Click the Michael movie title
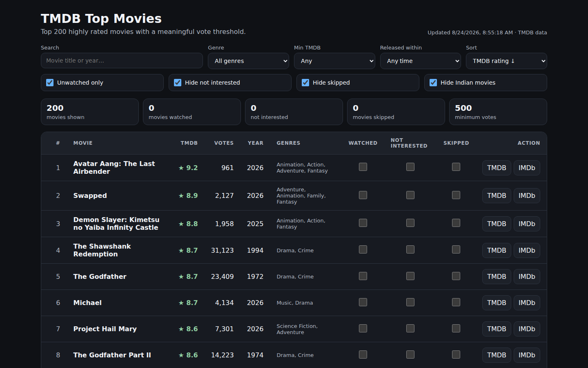This screenshot has width=588, height=368. click(x=87, y=303)
